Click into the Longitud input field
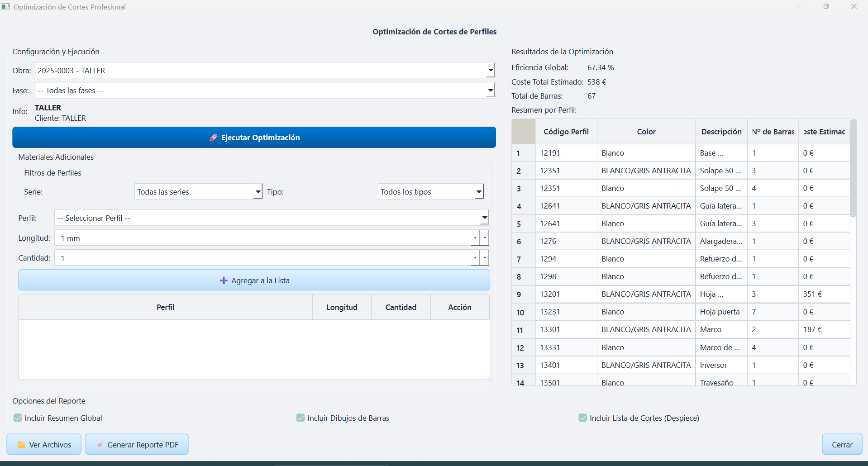 (x=262, y=238)
